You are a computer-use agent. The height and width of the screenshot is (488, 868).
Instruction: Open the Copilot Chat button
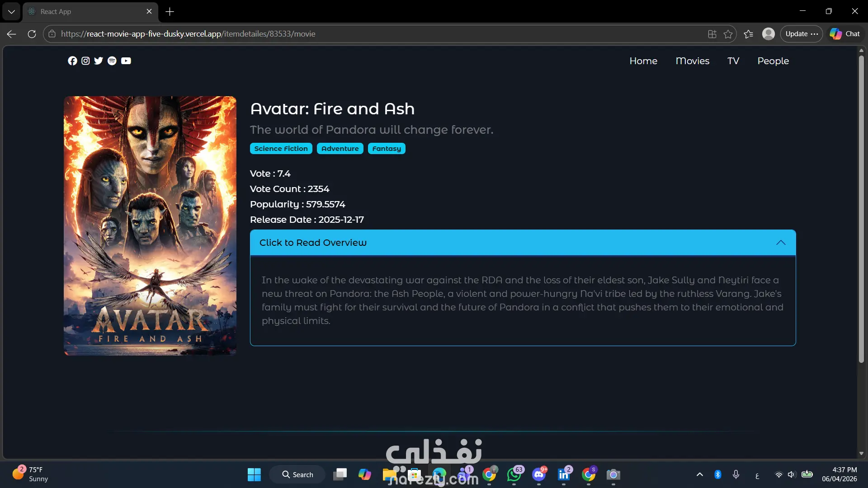(844, 34)
